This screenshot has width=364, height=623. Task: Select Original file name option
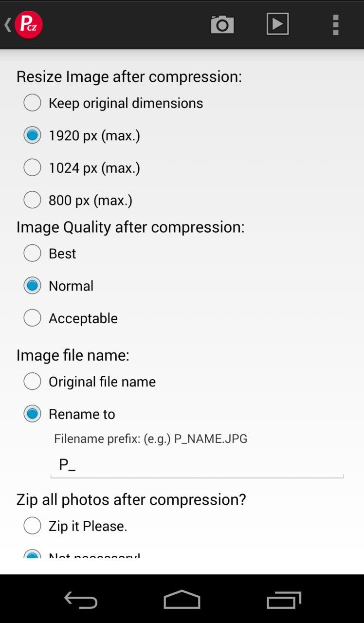(33, 382)
